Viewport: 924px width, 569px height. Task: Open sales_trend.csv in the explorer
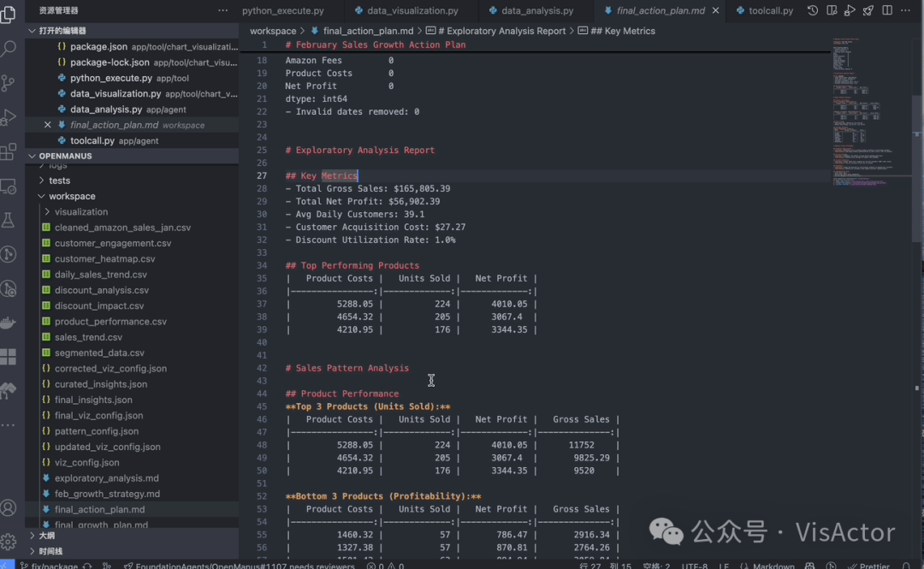coord(88,337)
